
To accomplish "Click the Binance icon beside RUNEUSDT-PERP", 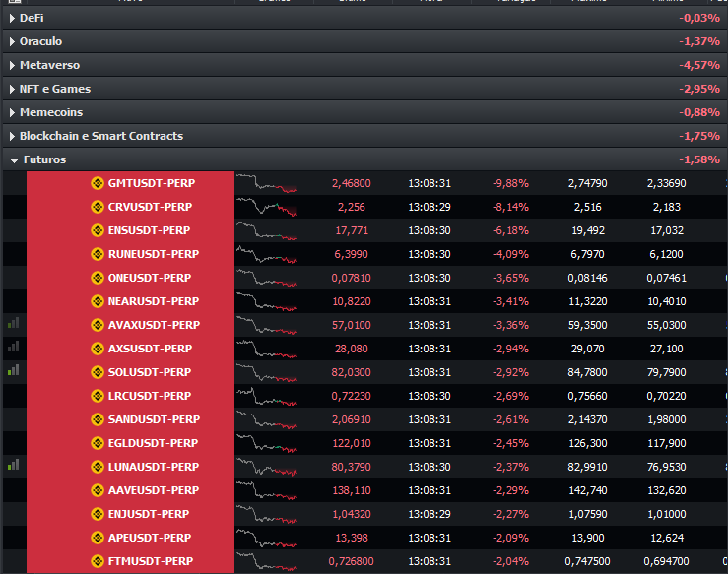I will point(98,254).
